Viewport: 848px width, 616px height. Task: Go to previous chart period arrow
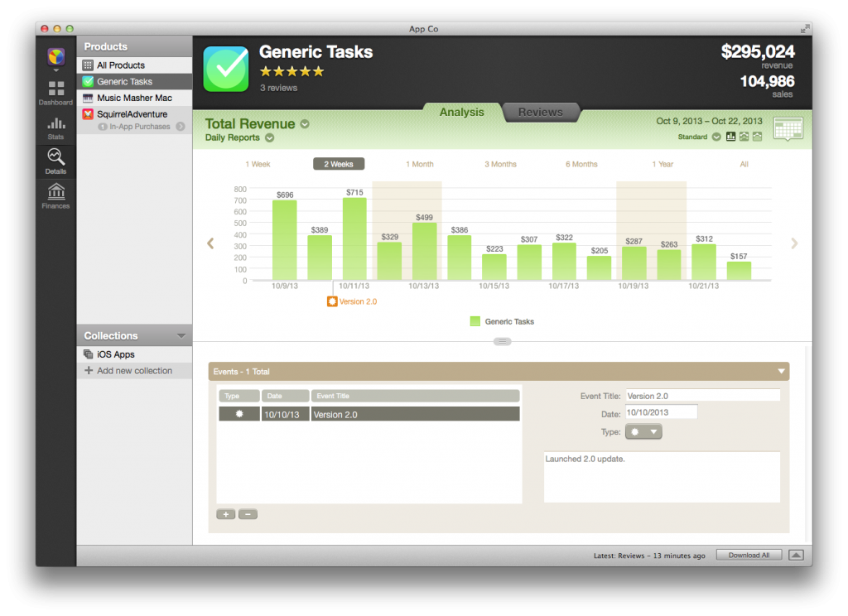(x=210, y=243)
